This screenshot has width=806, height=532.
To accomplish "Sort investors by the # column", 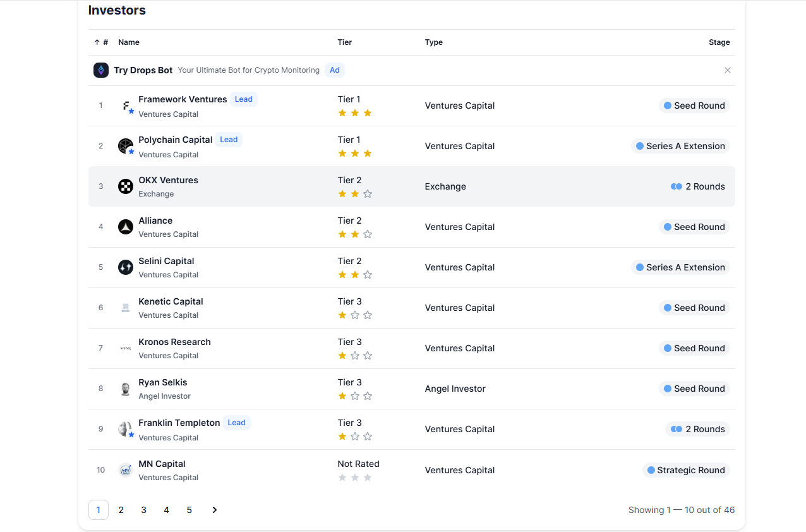I will [101, 42].
